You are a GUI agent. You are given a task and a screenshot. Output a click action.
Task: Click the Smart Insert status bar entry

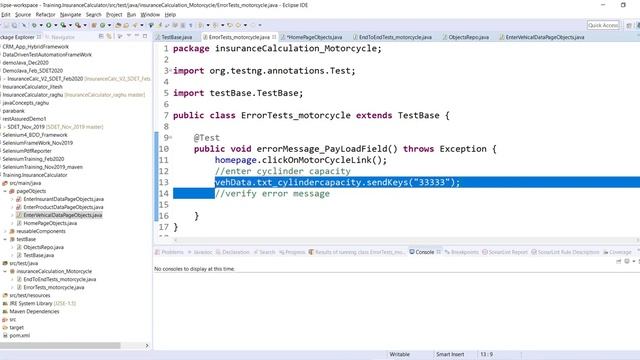pyautogui.click(x=450, y=354)
